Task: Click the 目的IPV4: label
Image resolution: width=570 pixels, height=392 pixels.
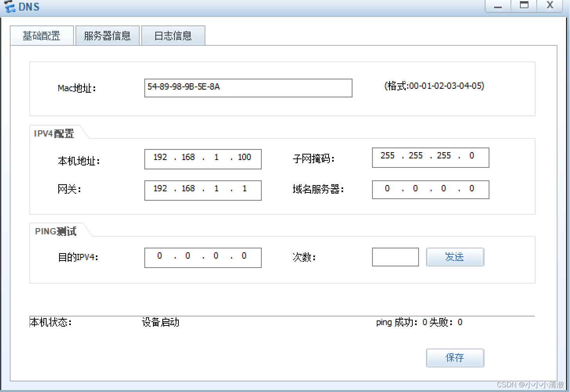Action: (x=78, y=257)
